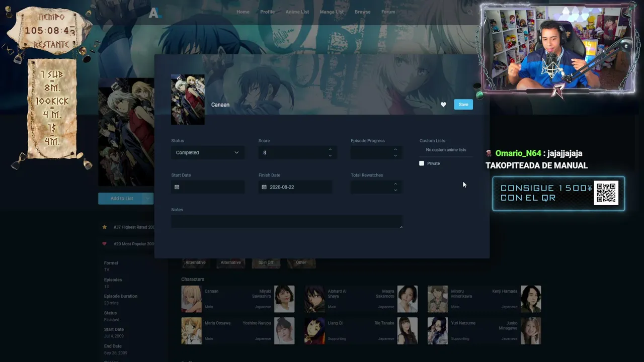
Task: Click the '#37 Highest Rated' ranking text
Action: tap(134, 227)
